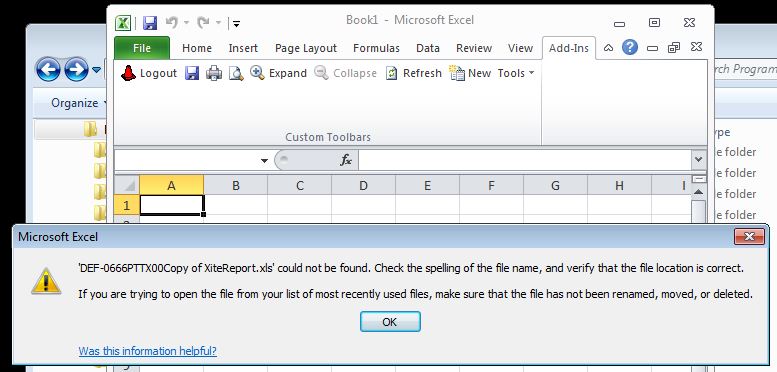Screen dimensions: 777x372
Task: Minimize the workbook window inside Excel
Action: 653,48
